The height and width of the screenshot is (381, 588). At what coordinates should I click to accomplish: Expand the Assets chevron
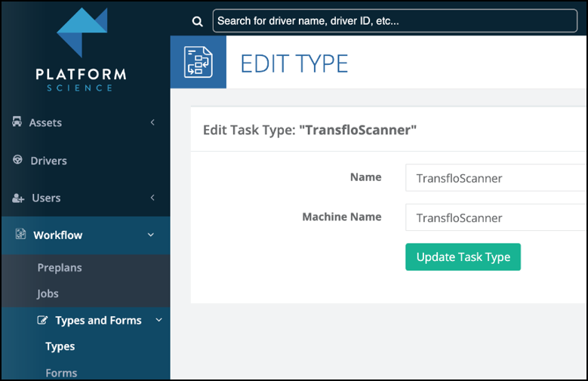click(x=152, y=122)
